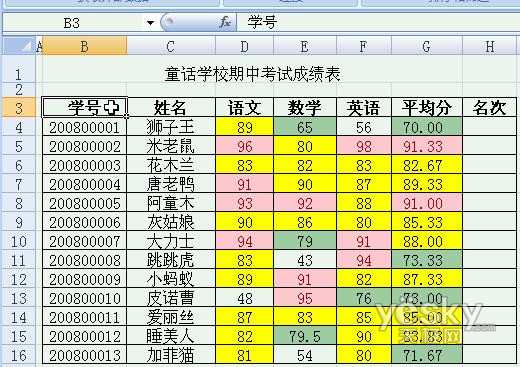The image size is (520, 367).
Task: Select 加菲猫's math score 54
Action: tap(305, 355)
